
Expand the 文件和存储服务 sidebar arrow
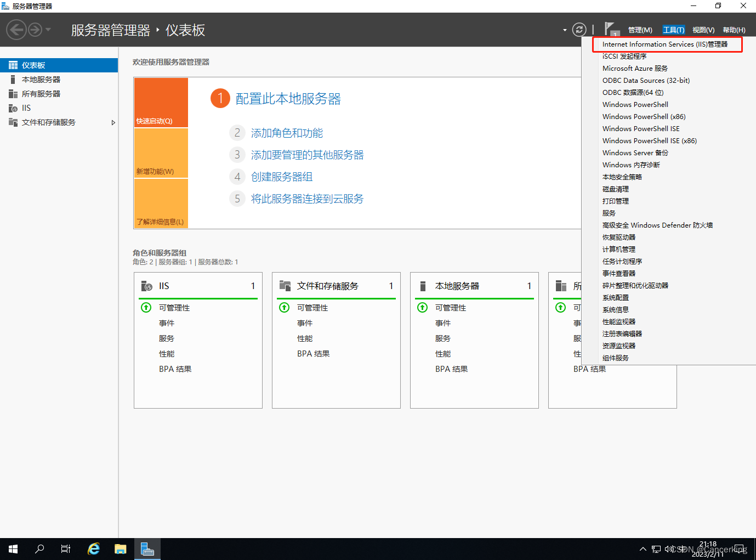113,122
